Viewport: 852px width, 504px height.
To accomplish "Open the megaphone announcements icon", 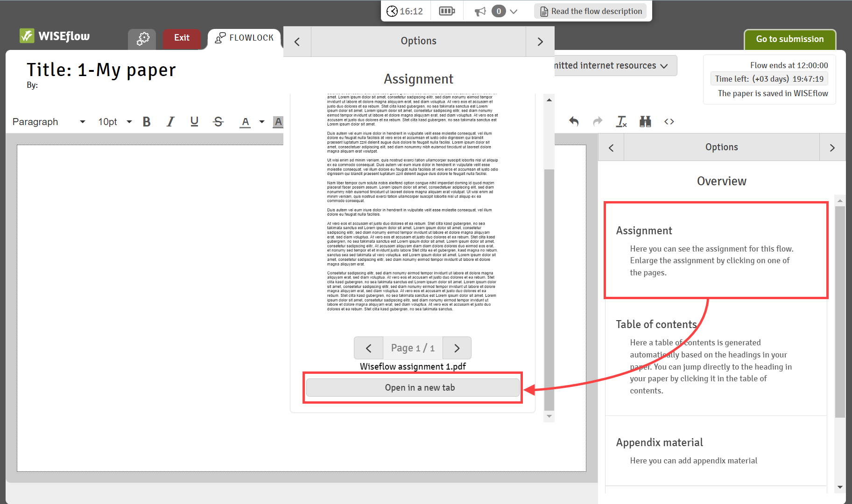I will click(x=480, y=11).
